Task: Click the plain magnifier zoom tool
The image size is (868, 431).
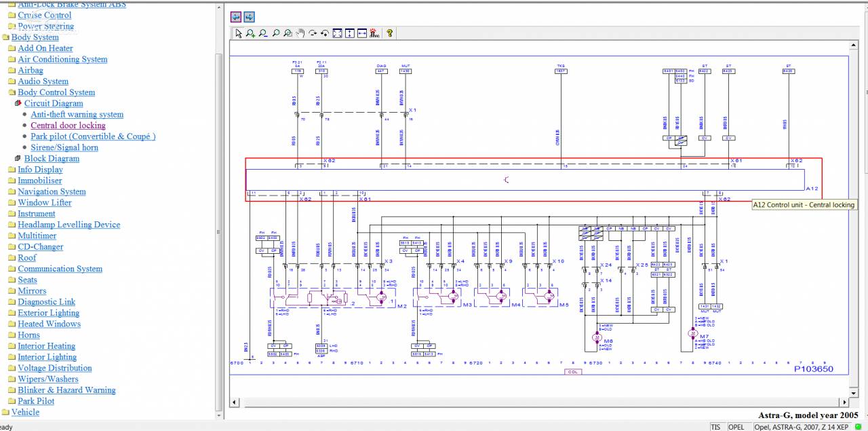Action: 276,33
